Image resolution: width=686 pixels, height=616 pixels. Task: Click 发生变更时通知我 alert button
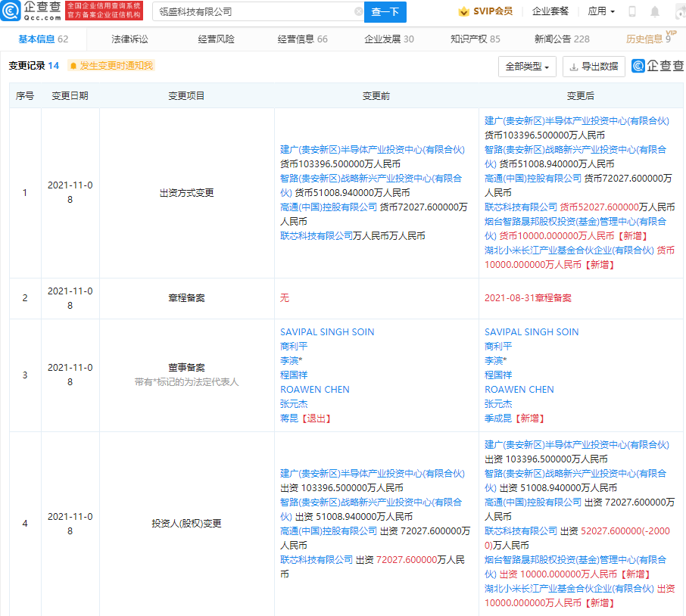tap(111, 66)
